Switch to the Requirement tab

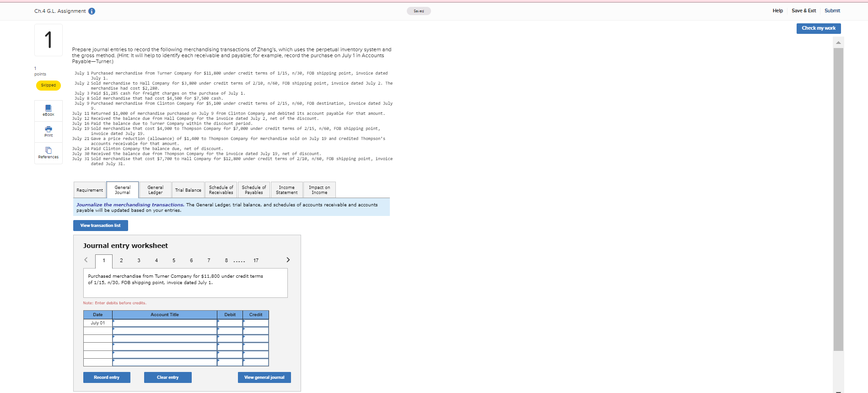tap(90, 190)
